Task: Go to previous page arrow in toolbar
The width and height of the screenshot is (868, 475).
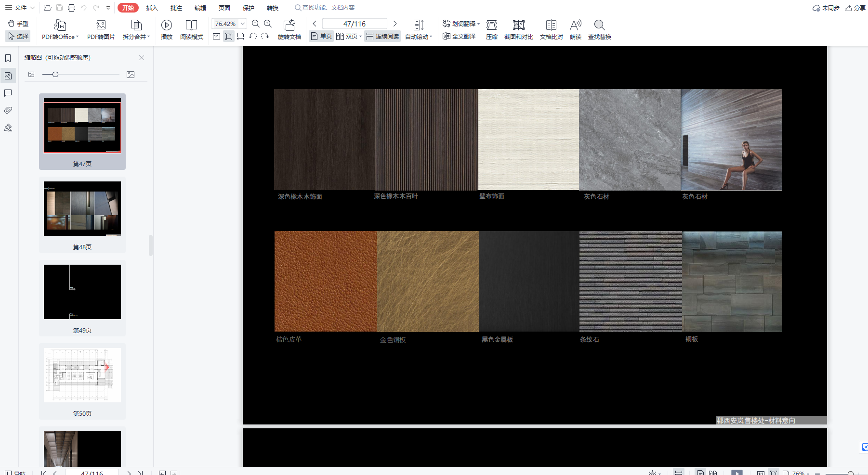Action: pyautogui.click(x=315, y=24)
